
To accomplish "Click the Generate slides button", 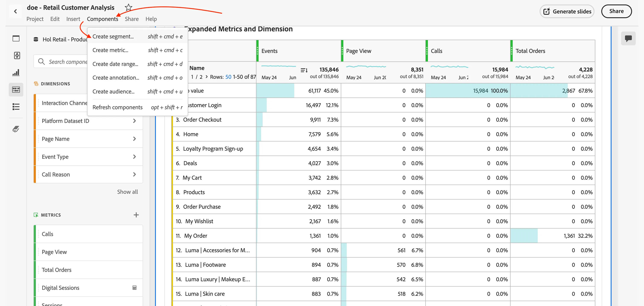I will tap(567, 11).
